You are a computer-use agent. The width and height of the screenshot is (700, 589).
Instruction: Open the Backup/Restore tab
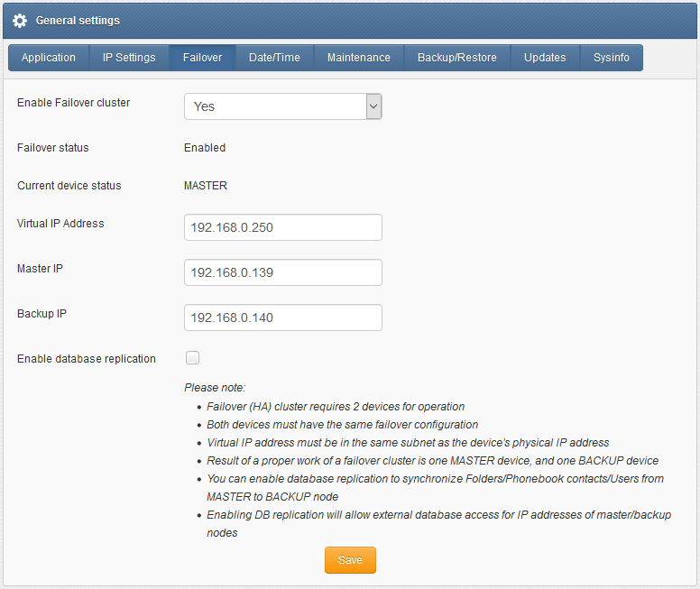coord(457,58)
